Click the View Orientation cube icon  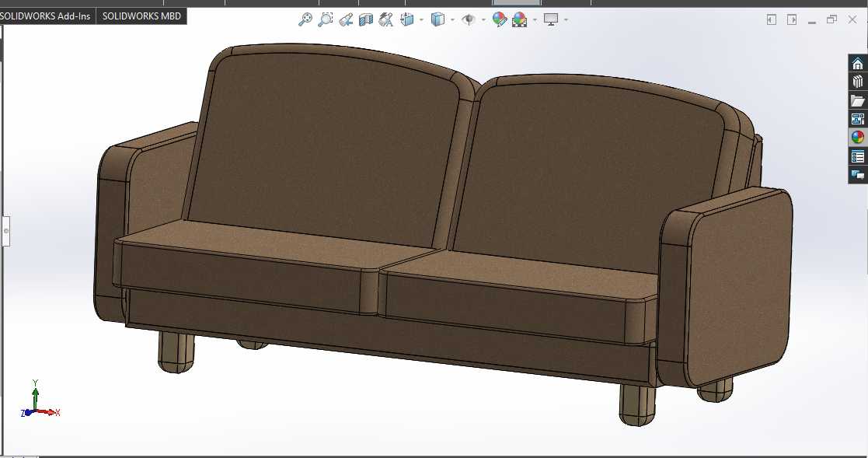[407, 20]
